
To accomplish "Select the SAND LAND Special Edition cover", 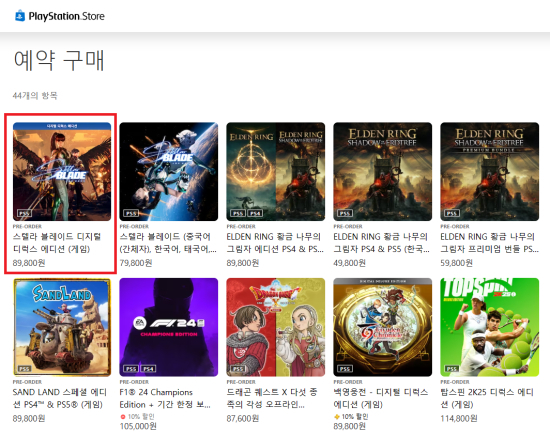I will point(62,327).
